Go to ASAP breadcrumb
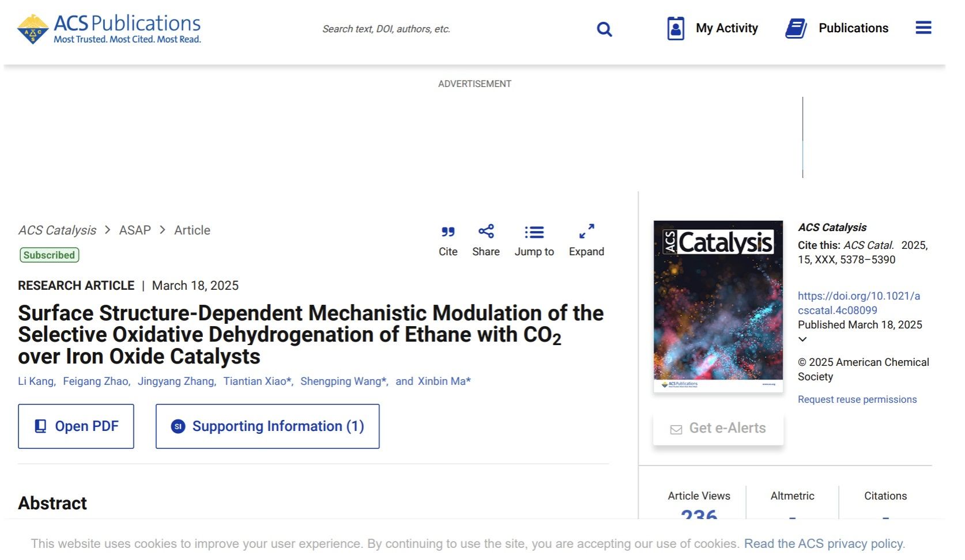 click(x=135, y=230)
